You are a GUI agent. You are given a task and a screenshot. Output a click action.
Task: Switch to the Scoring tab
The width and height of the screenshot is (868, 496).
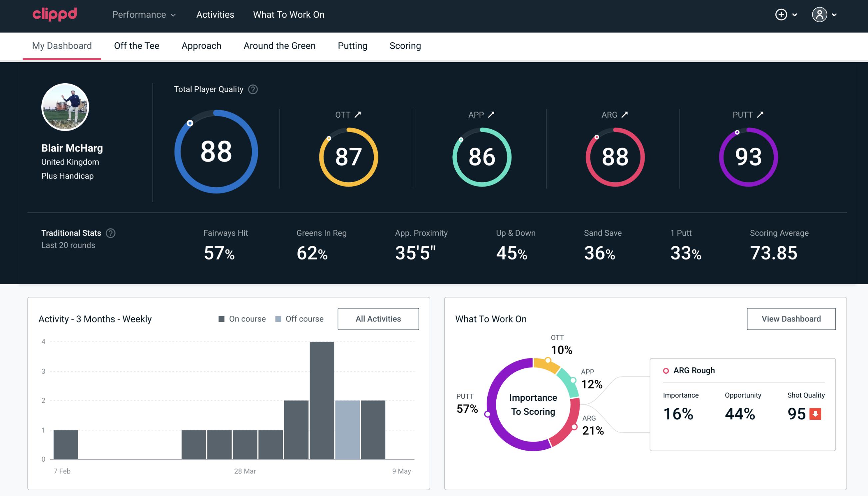(405, 45)
